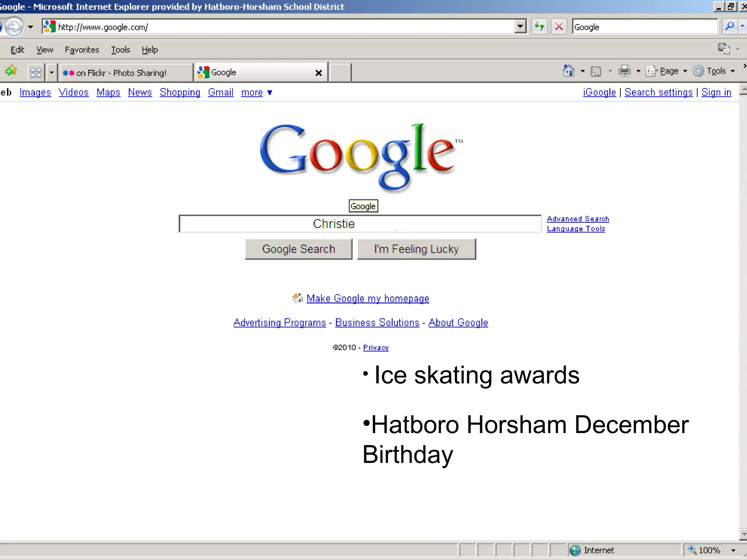Expand the feeds dropdown arrow
Screen dimensions: 747x560
pos(611,71)
